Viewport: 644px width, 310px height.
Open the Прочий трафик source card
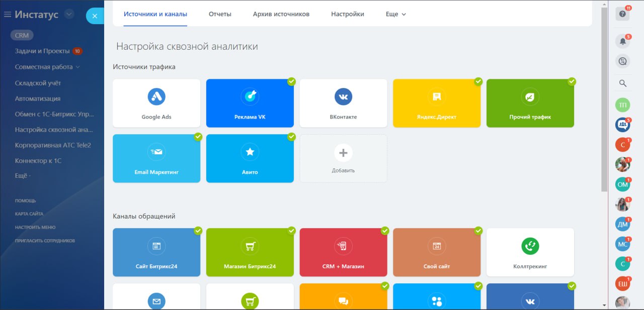coord(530,103)
